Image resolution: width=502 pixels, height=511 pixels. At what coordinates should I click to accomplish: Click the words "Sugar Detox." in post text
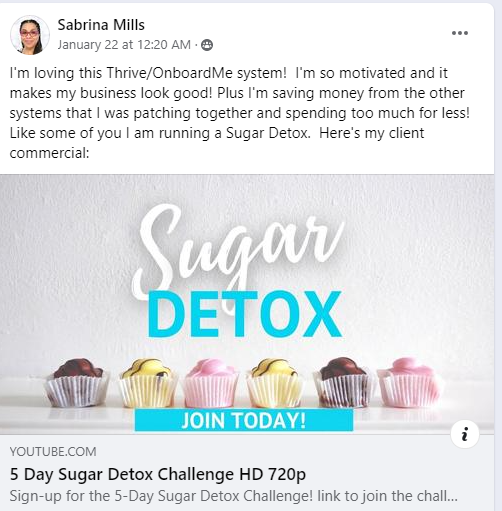268,133
